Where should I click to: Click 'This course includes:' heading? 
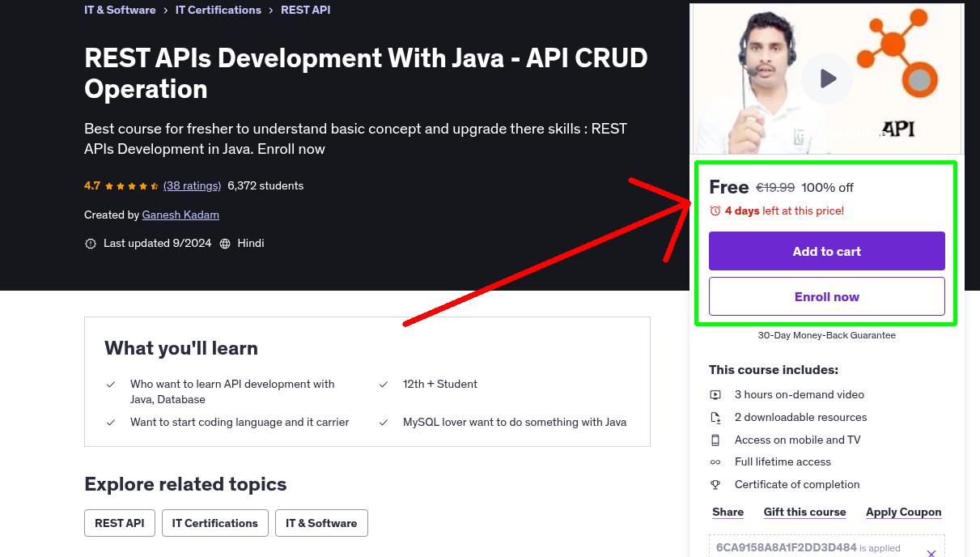coord(774,370)
